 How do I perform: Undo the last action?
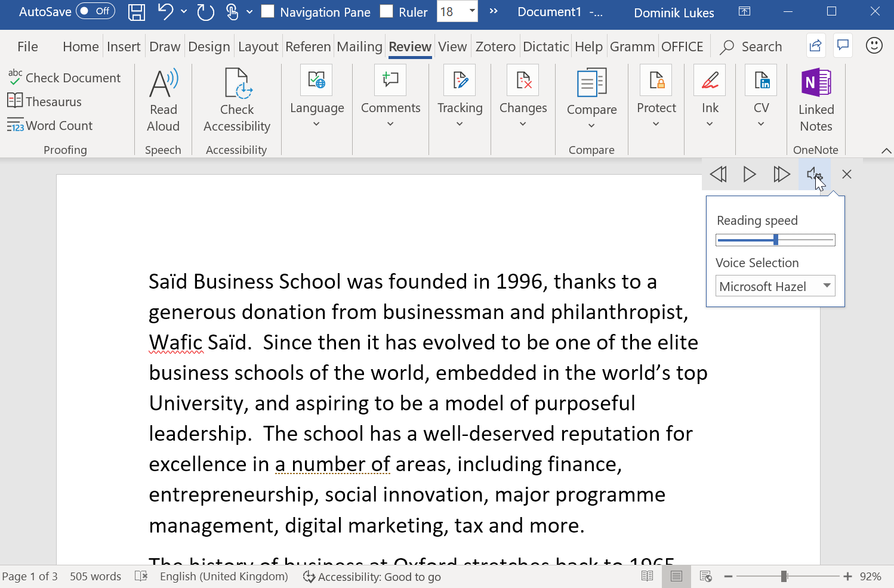165,12
